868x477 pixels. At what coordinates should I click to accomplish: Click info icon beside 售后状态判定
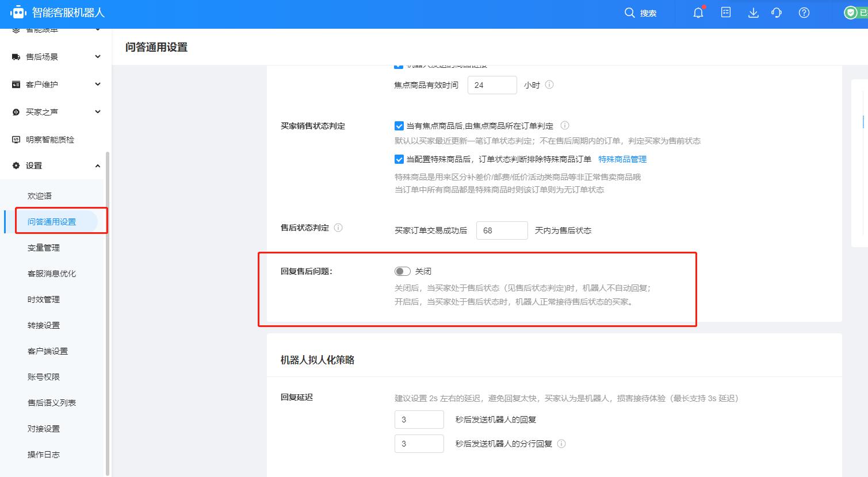coord(338,228)
